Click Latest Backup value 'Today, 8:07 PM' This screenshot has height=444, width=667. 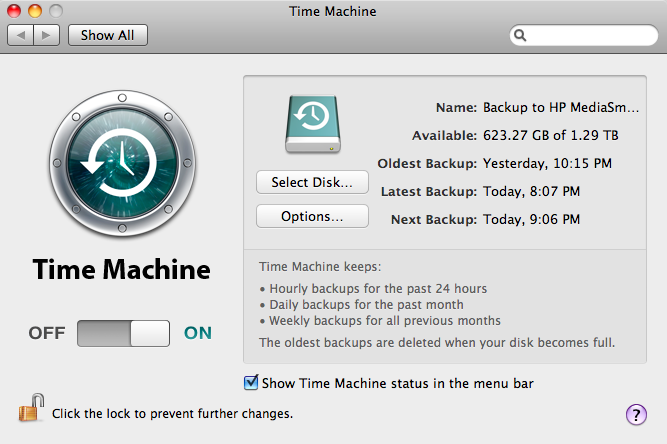(x=531, y=191)
